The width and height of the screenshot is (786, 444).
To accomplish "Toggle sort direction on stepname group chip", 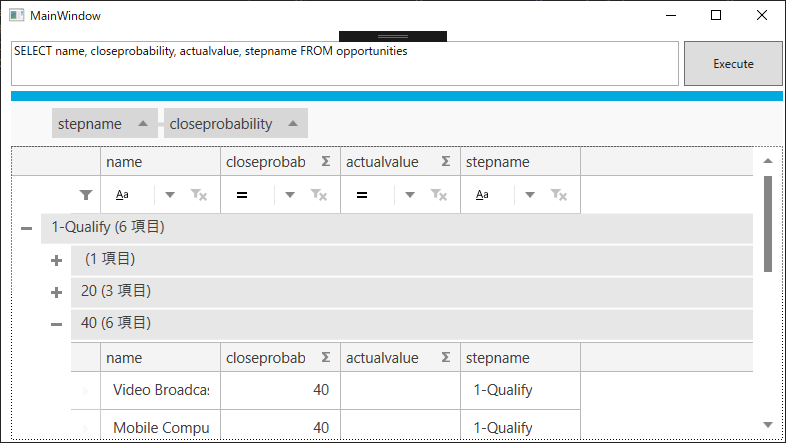I will 143,124.
